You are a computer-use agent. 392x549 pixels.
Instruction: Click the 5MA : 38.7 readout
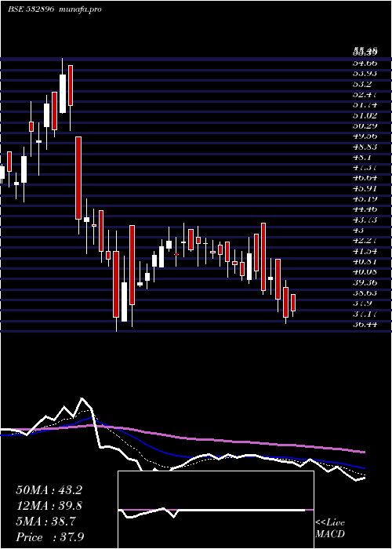pos(45,522)
